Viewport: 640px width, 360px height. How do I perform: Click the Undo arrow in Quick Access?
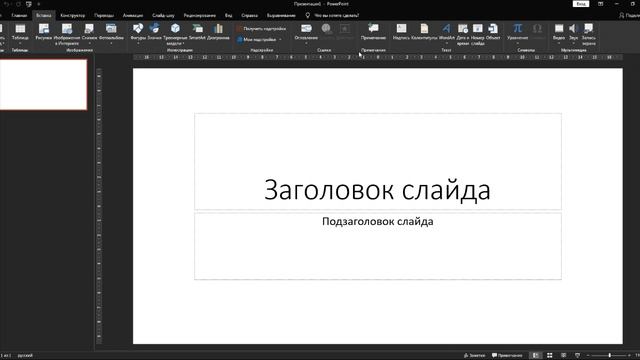coord(7,4)
